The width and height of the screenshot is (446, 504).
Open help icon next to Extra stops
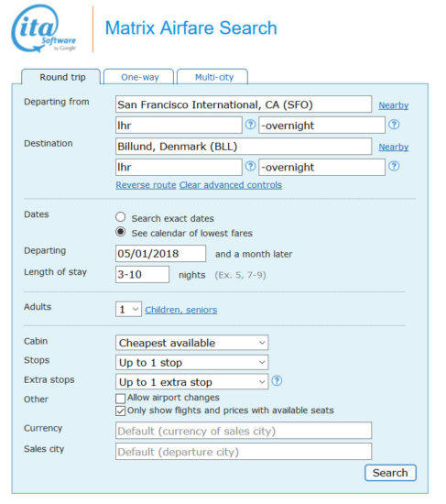click(x=277, y=381)
